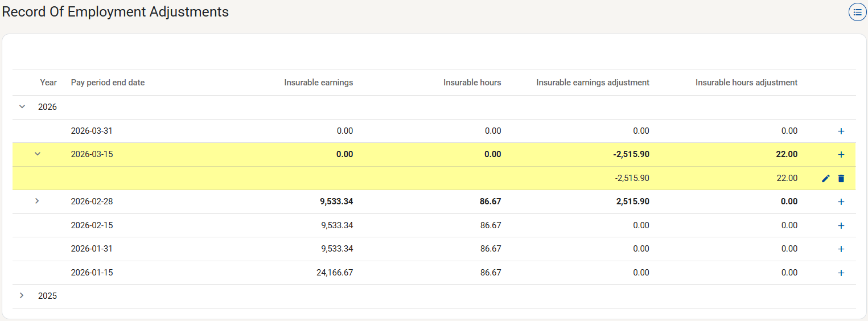Edit the -2,515.90 adjustment entry

pos(826,179)
